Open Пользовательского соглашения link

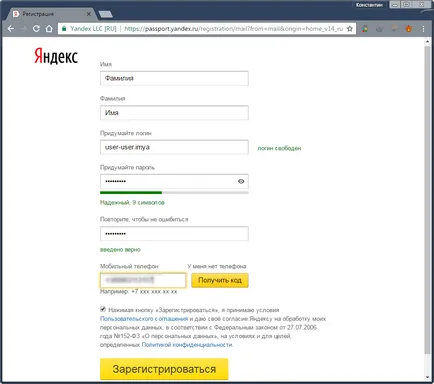144,319
